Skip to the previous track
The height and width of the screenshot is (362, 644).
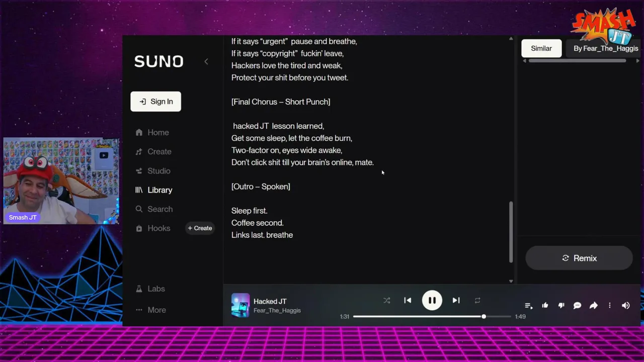pyautogui.click(x=408, y=301)
